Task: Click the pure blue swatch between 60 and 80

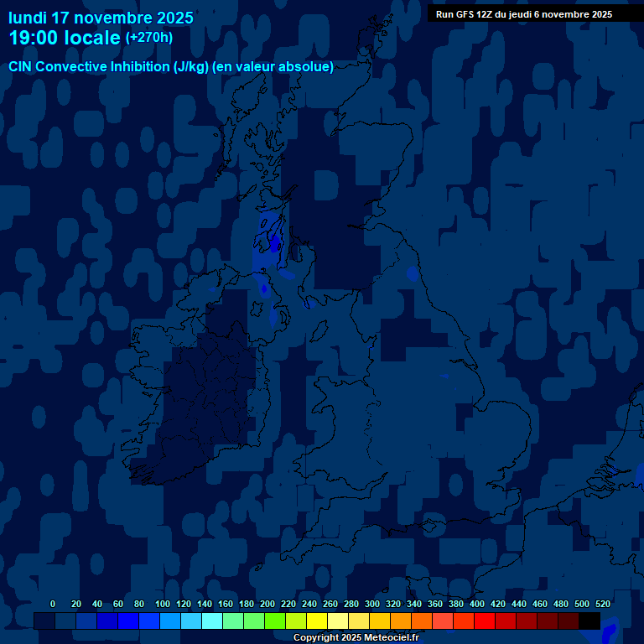Action: pyautogui.click(x=128, y=621)
